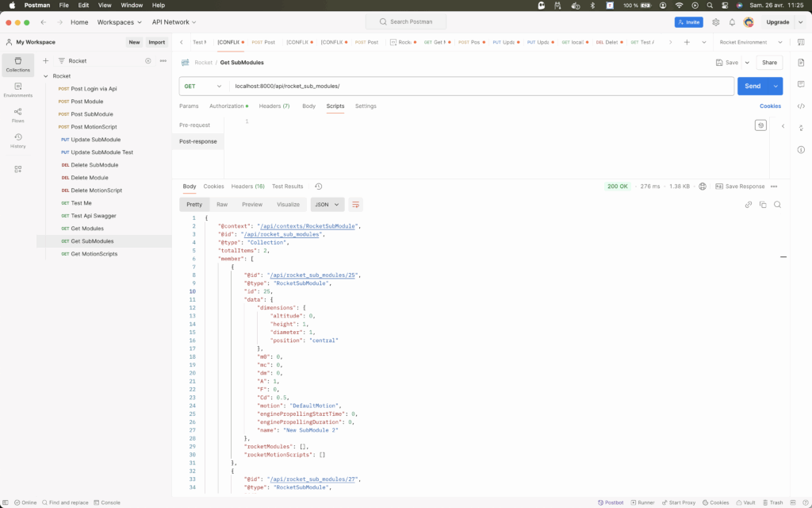
Task: Search within the response body
Action: [777, 205]
